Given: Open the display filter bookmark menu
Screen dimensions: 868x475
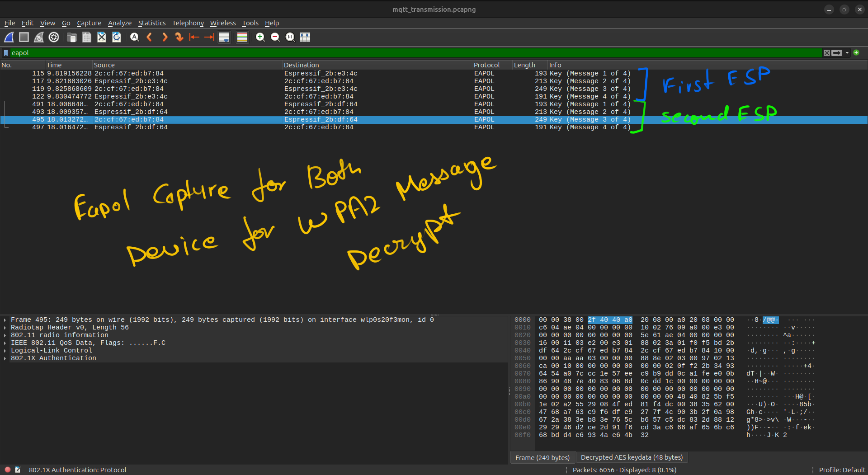Looking at the screenshot, I should tap(6, 53).
